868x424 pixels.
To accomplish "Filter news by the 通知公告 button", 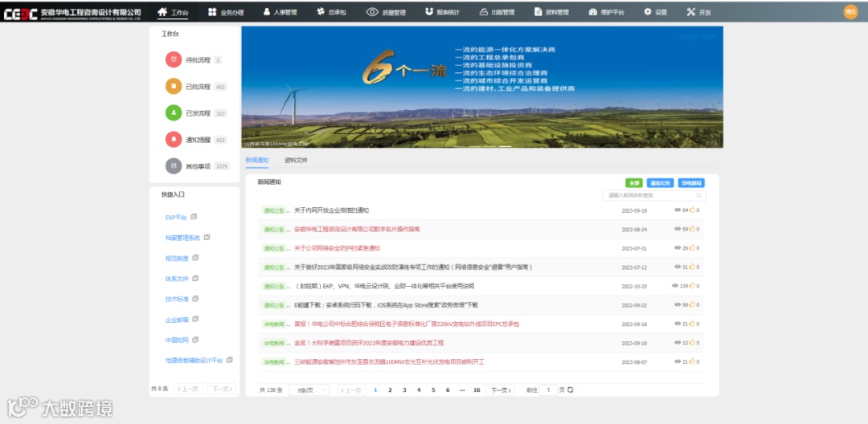I will (x=661, y=183).
